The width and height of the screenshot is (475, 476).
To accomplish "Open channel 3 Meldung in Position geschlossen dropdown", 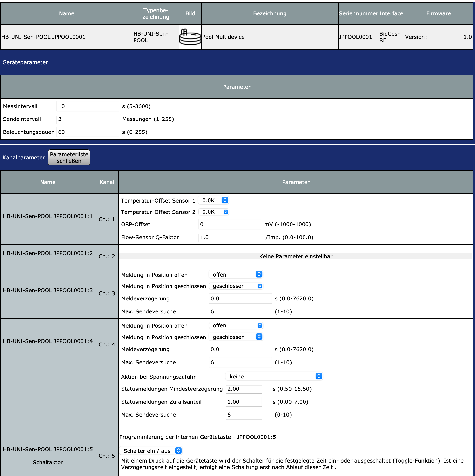I will click(x=236, y=286).
